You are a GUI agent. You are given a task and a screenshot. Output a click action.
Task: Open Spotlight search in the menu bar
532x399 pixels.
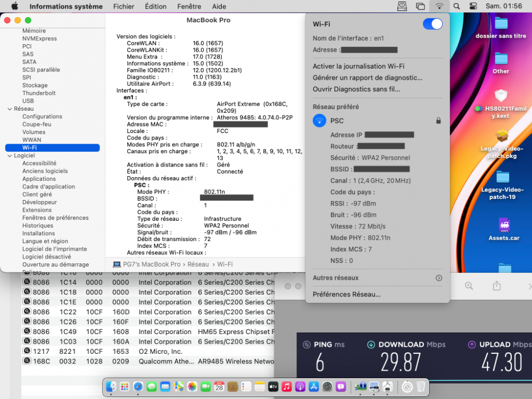pos(456,6)
